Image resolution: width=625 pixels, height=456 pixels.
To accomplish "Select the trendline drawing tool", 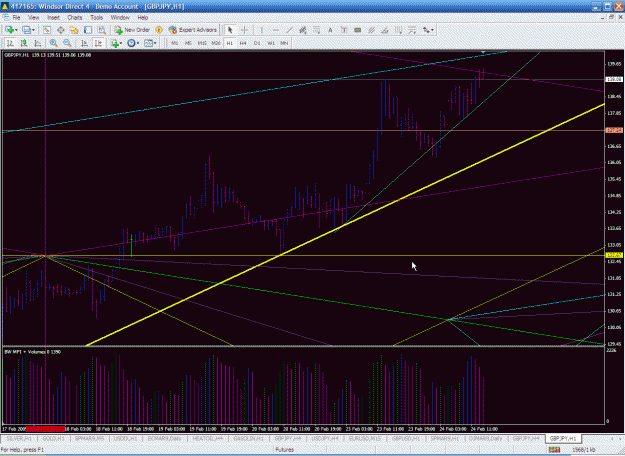I will pyautogui.click(x=289, y=30).
